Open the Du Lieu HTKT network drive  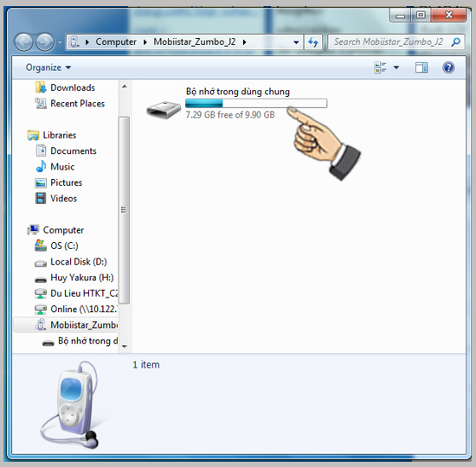84,293
